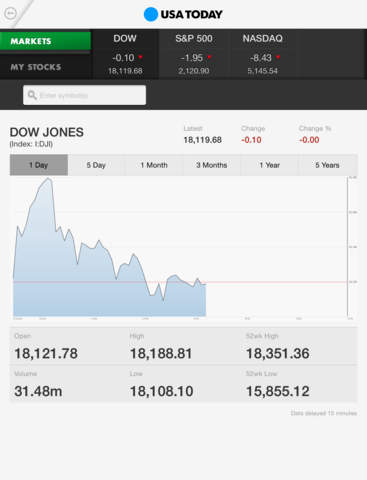The image size is (367, 480).
Task: Show the 1 Month chart range
Action: tap(154, 165)
